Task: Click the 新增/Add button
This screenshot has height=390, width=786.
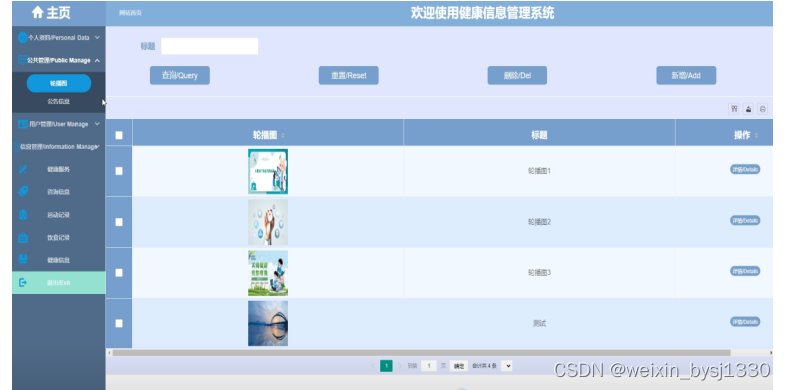Action: tap(686, 76)
